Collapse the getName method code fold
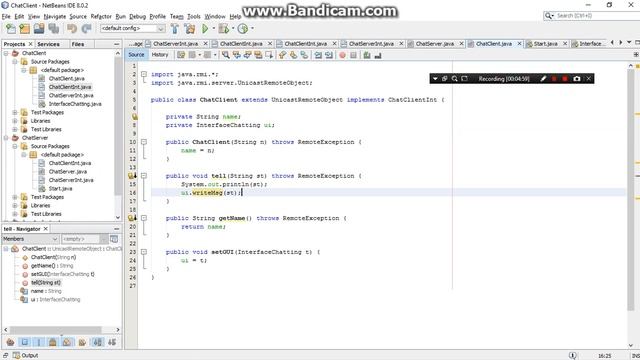This screenshot has height=360, width=640. click(x=144, y=218)
